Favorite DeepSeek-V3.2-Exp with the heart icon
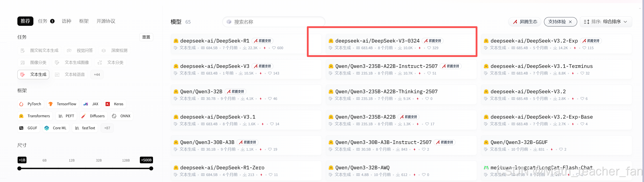The height and width of the screenshot is (182, 644). tap(584, 48)
